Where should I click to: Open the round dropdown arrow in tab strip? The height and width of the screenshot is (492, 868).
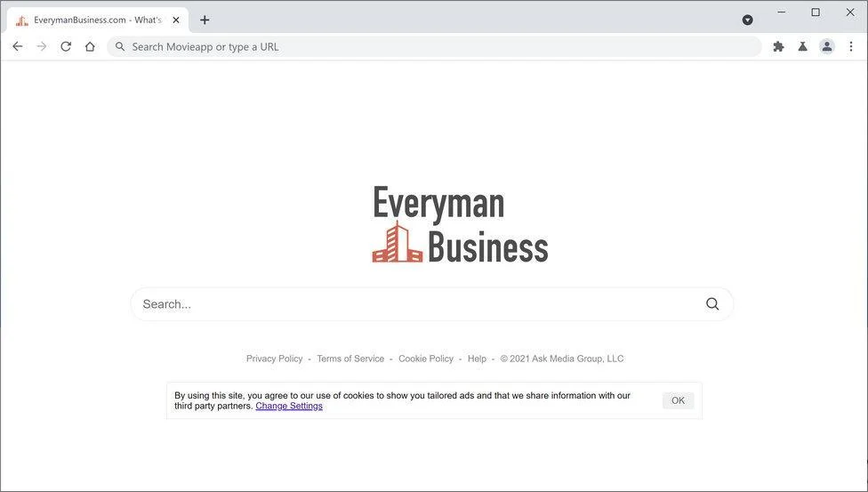pyautogui.click(x=747, y=20)
